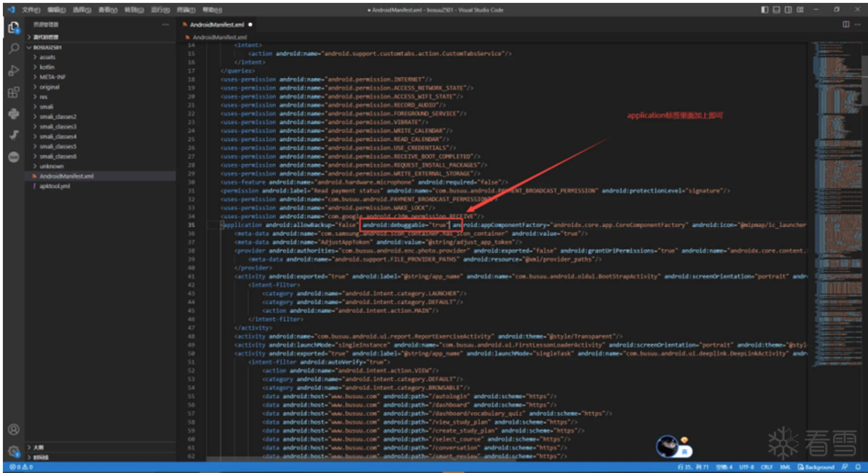The width and height of the screenshot is (868, 473).
Task: Open the errors and warnings count in the status bar
Action: tap(21, 467)
